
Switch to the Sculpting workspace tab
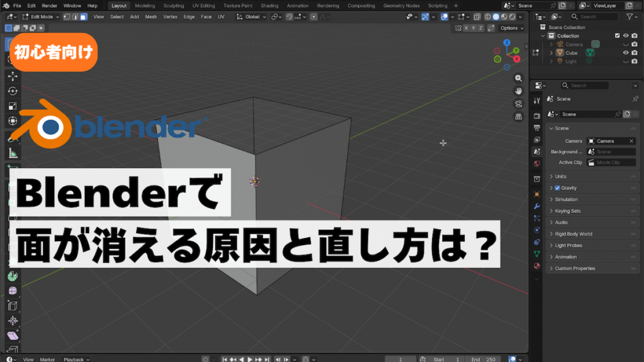click(x=174, y=6)
